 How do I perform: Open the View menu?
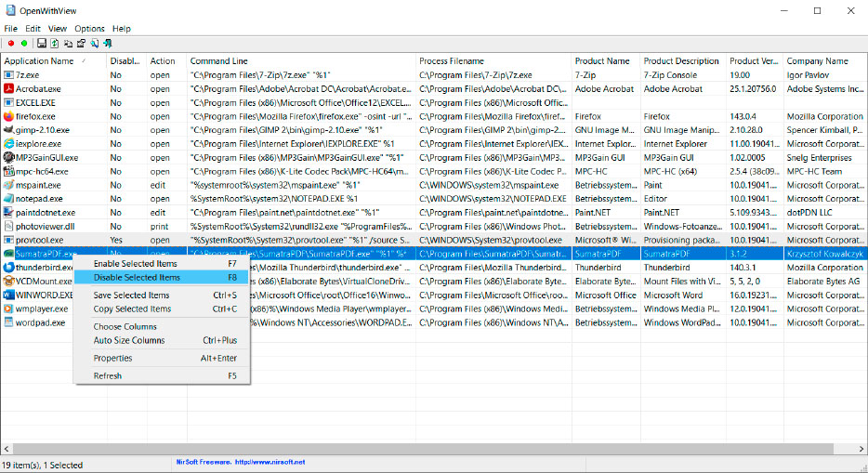pos(58,29)
